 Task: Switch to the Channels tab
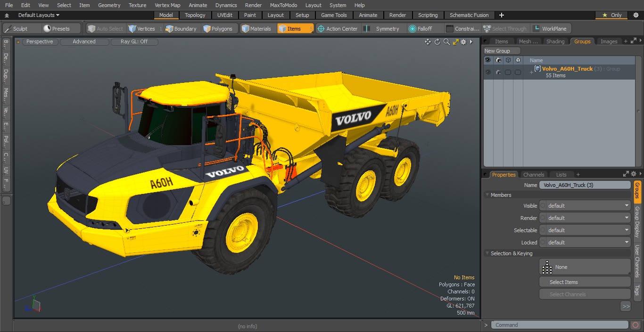coord(534,175)
